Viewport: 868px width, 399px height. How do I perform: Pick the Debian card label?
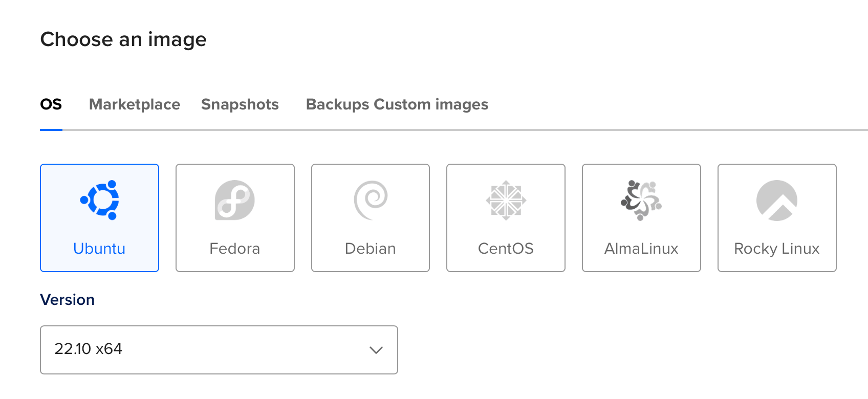tap(371, 249)
